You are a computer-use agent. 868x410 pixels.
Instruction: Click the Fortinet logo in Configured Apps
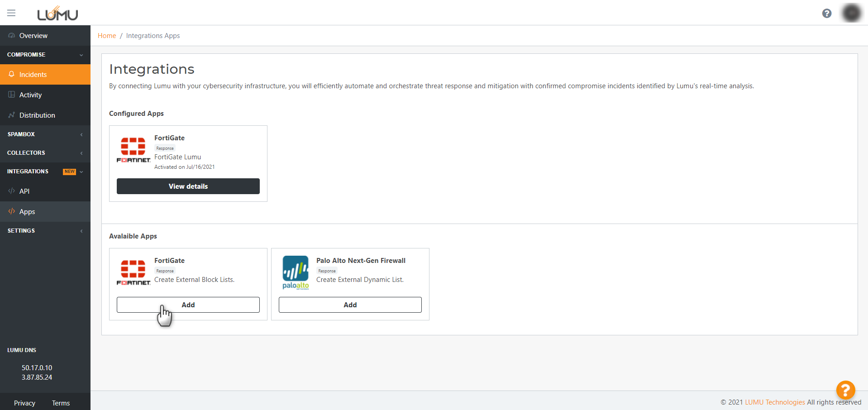[x=134, y=150]
